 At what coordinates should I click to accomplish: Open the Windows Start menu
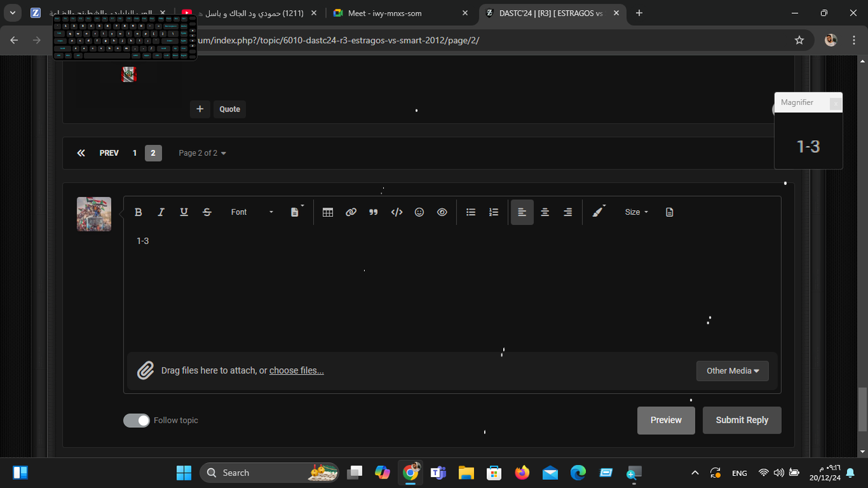pos(184,472)
